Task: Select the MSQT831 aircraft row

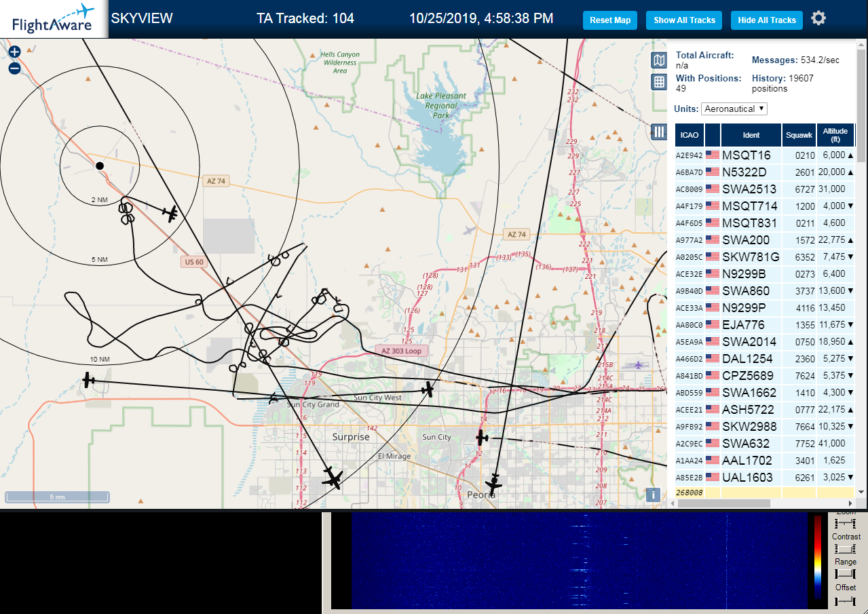Action: (x=764, y=223)
